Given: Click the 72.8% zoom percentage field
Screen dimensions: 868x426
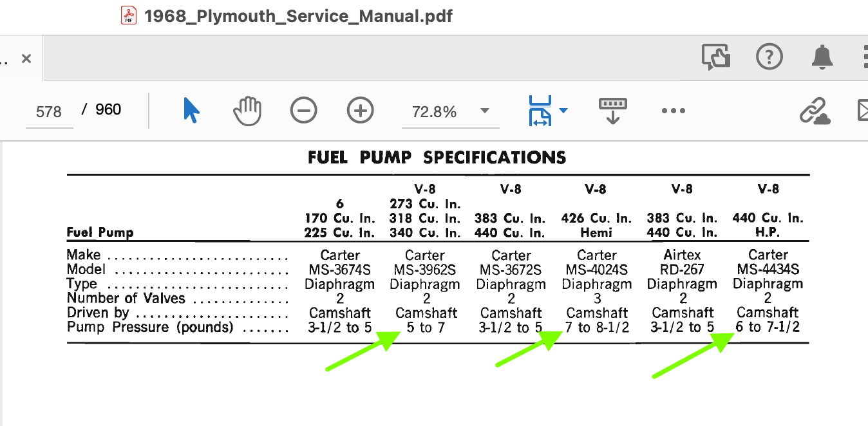Looking at the screenshot, I should click(435, 112).
